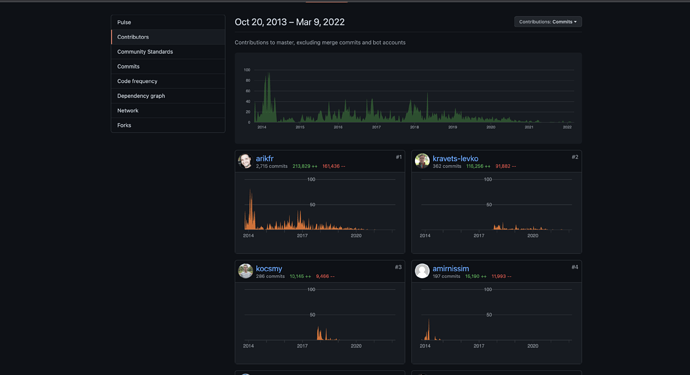Click amirnissim's #4 rank label
This screenshot has width=690, height=375.
coord(575,267)
